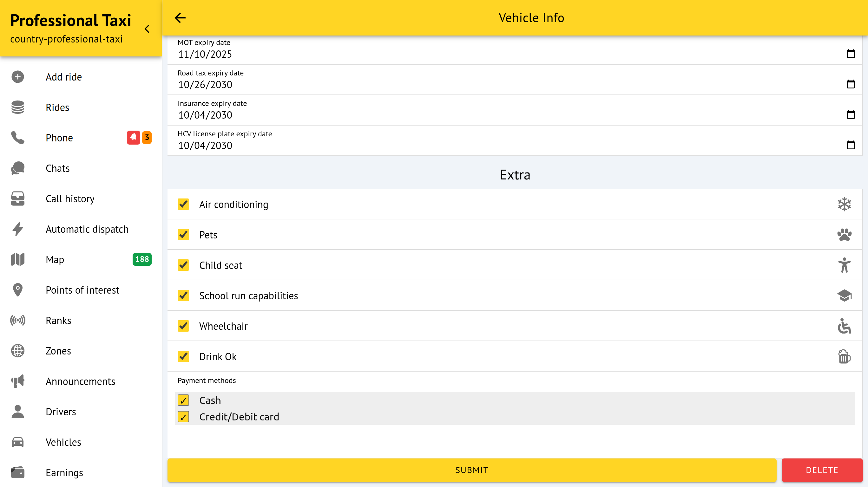
Task: Click the Announcements megaphone icon
Action: [17, 381]
